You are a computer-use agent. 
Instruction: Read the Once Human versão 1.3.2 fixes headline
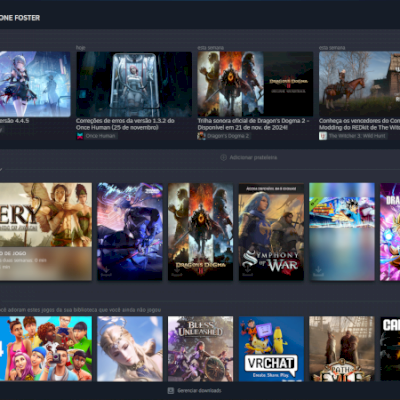[125, 124]
